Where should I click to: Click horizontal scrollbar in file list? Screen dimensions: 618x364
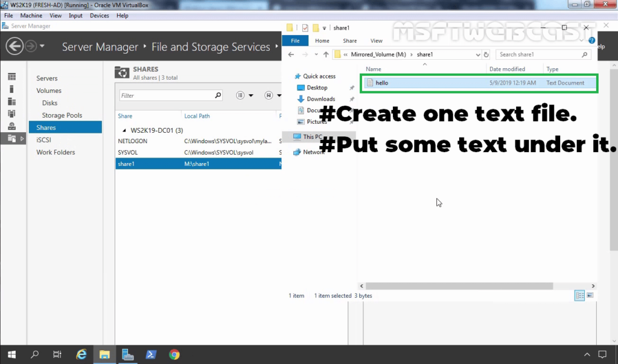pos(459,286)
